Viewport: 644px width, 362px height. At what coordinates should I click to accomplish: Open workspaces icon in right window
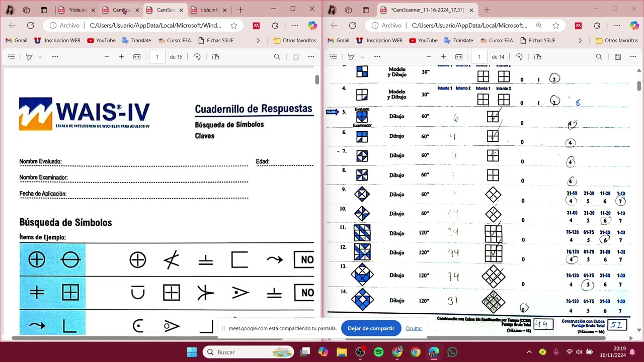tap(348, 10)
